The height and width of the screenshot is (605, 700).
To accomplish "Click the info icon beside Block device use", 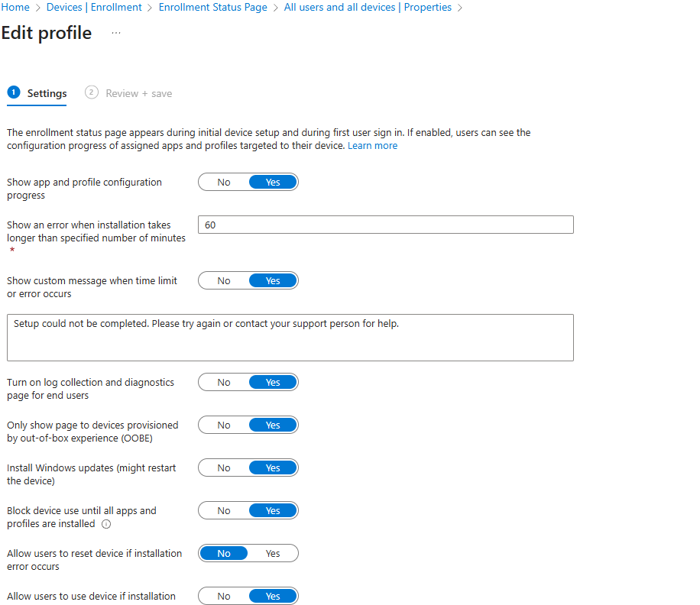I will (x=106, y=524).
